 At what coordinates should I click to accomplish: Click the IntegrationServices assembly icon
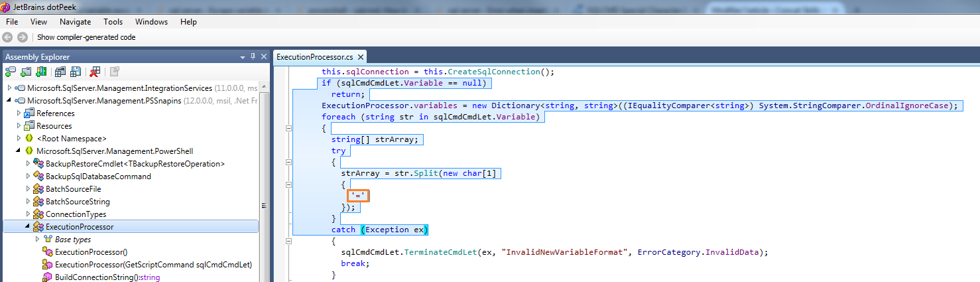click(x=21, y=88)
